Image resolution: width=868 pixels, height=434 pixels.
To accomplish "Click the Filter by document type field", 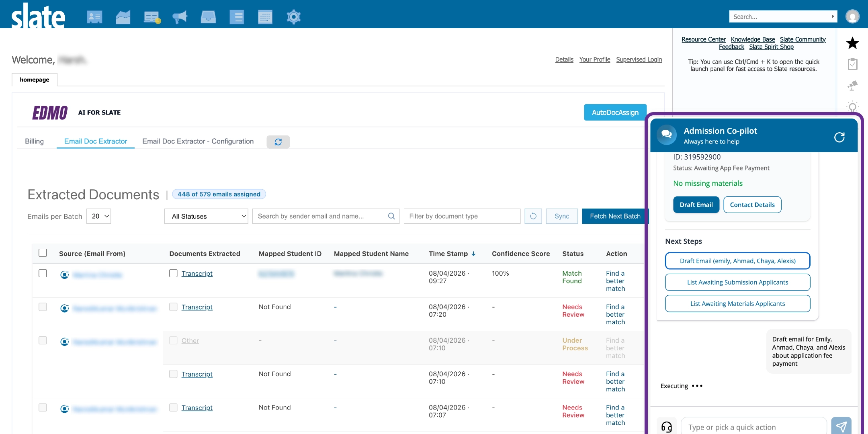I will 462,216.
